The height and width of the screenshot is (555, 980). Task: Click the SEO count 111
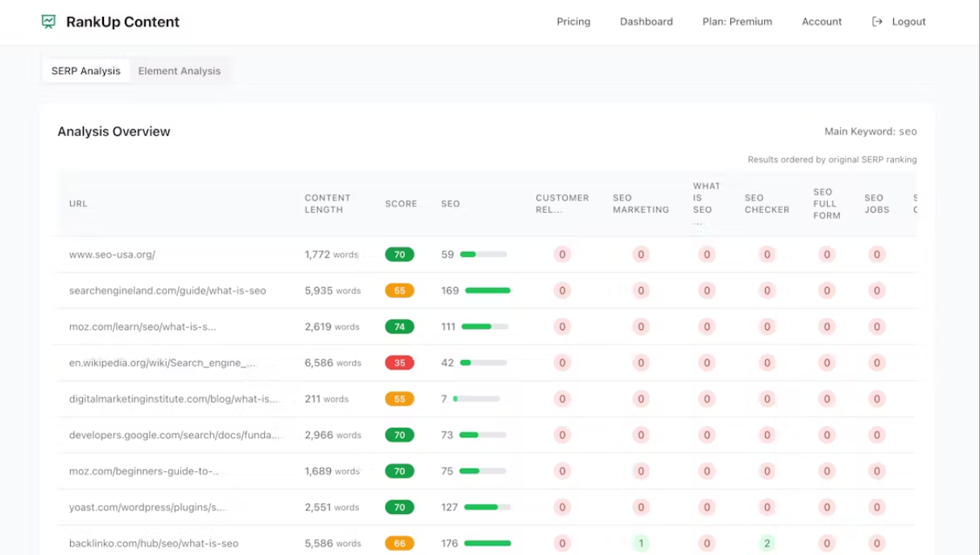pos(449,327)
